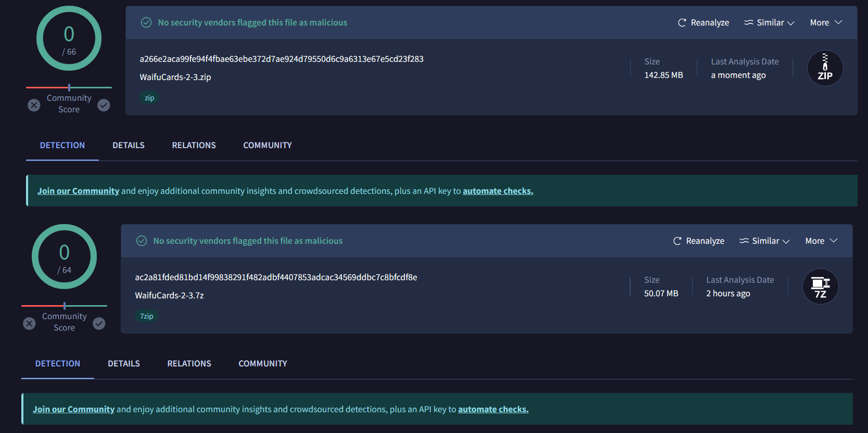Viewport: 868px width, 433px height.
Task: Expand More menu for the 7z file
Action: [821, 241]
